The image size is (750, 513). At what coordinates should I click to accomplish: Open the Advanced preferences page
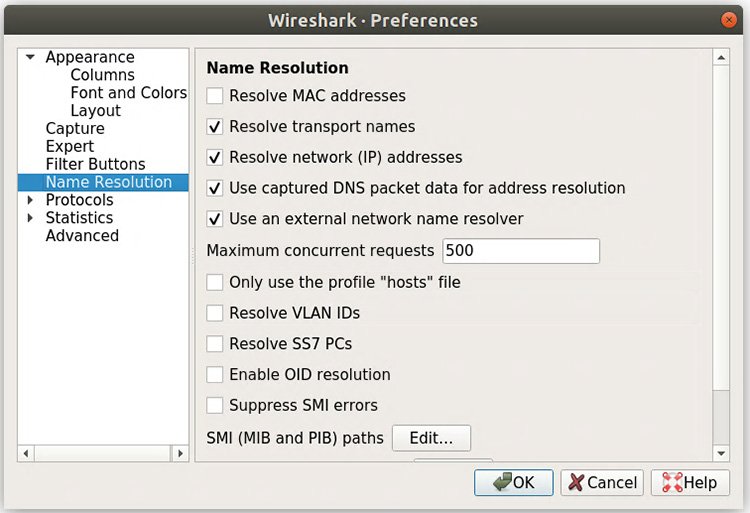[82, 236]
